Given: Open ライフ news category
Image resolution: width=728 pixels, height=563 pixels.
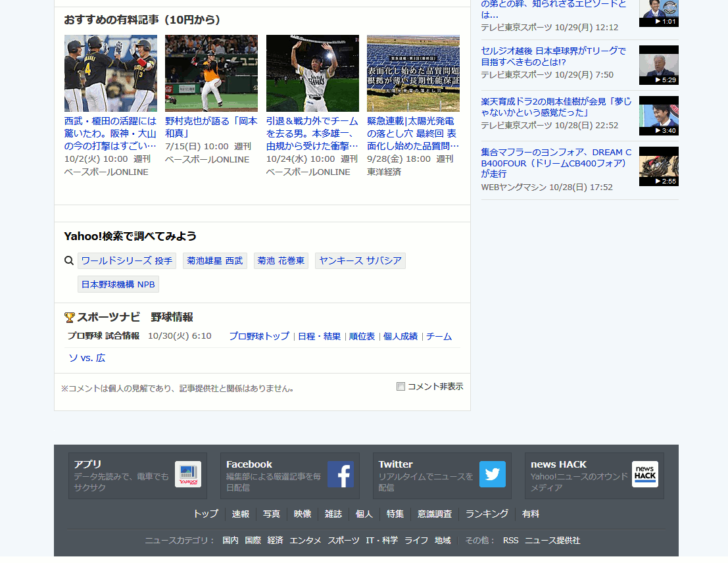Looking at the screenshot, I should click(416, 541).
